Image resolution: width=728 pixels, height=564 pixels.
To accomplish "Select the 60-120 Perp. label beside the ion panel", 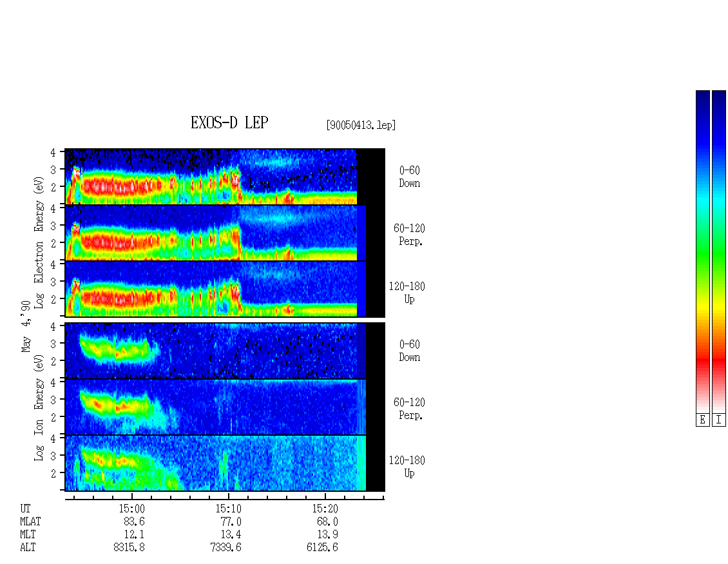I will tap(409, 409).
